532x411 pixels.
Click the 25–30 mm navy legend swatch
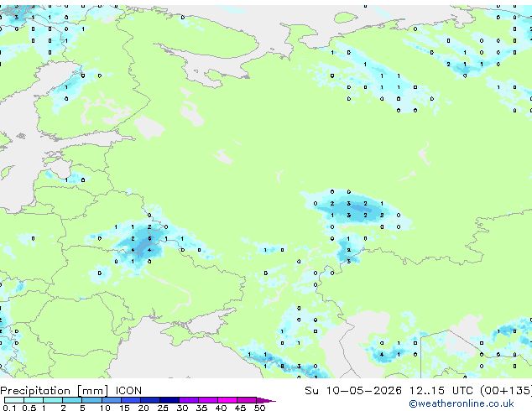point(169,400)
